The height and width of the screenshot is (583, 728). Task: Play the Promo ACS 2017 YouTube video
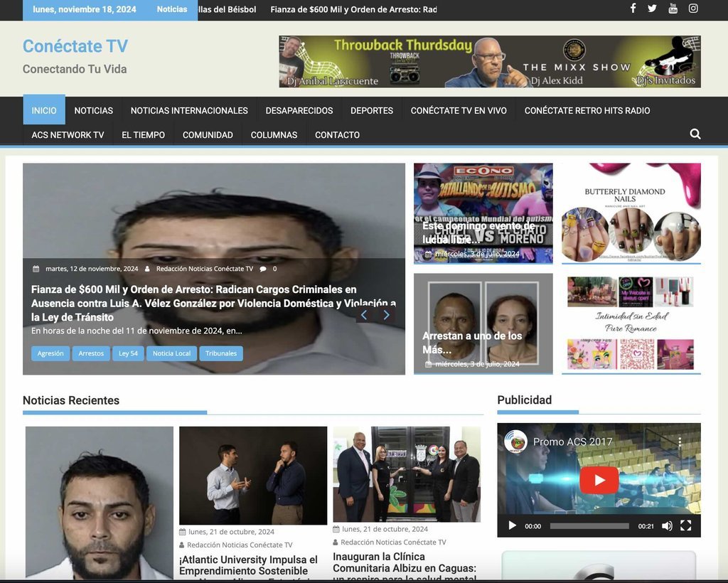599,480
